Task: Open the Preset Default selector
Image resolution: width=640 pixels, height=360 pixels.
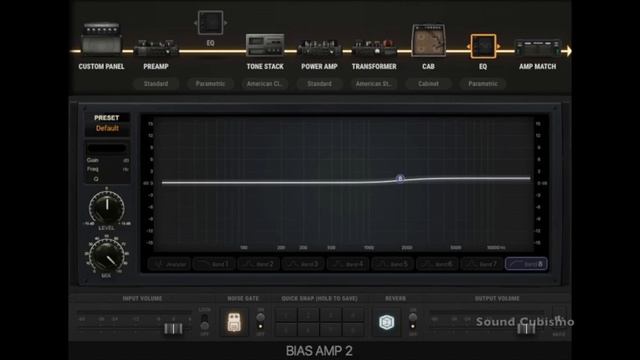Action: click(107, 129)
